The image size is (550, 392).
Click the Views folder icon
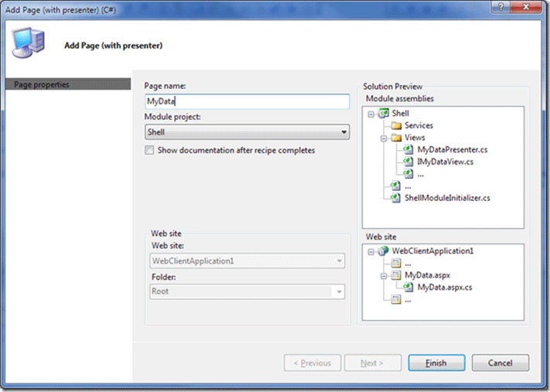(395, 138)
